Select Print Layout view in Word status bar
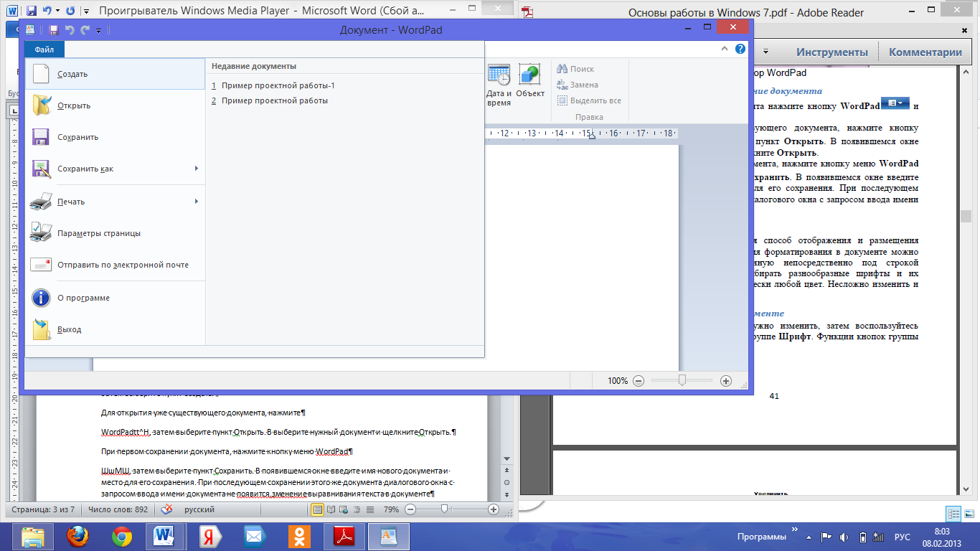The height and width of the screenshot is (551, 980). point(318,509)
